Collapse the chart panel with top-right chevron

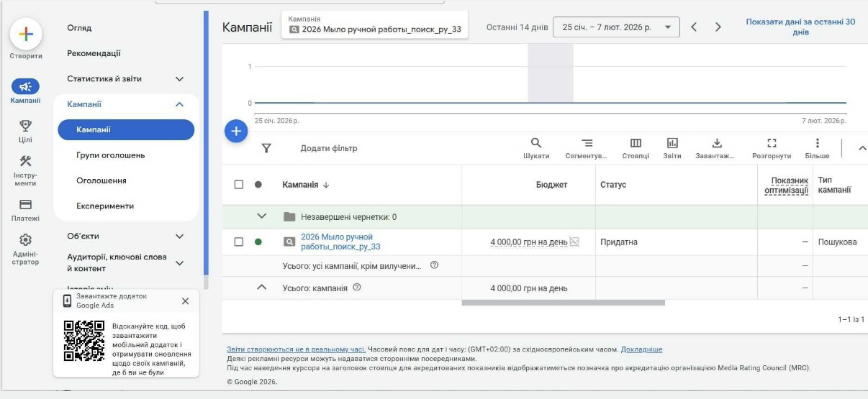click(862, 148)
